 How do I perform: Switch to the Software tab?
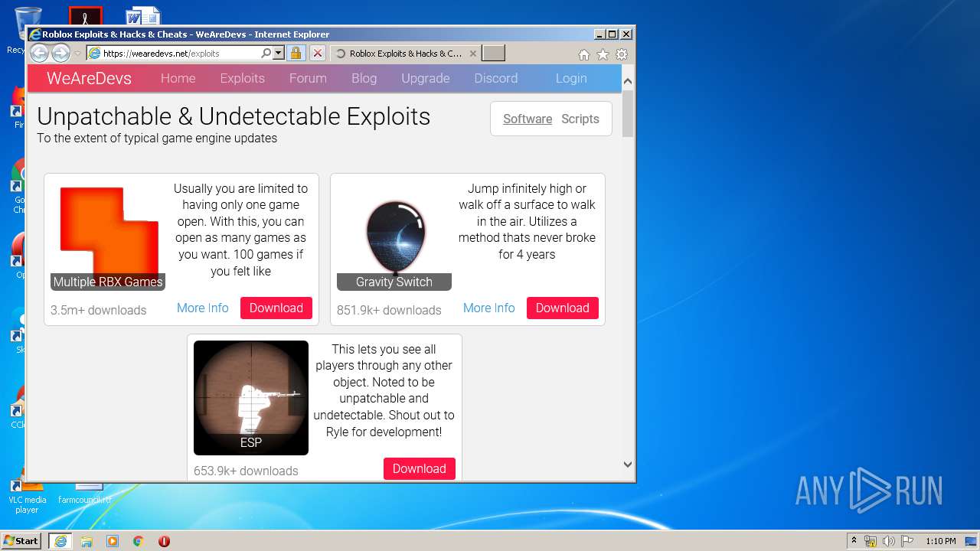pyautogui.click(x=528, y=119)
